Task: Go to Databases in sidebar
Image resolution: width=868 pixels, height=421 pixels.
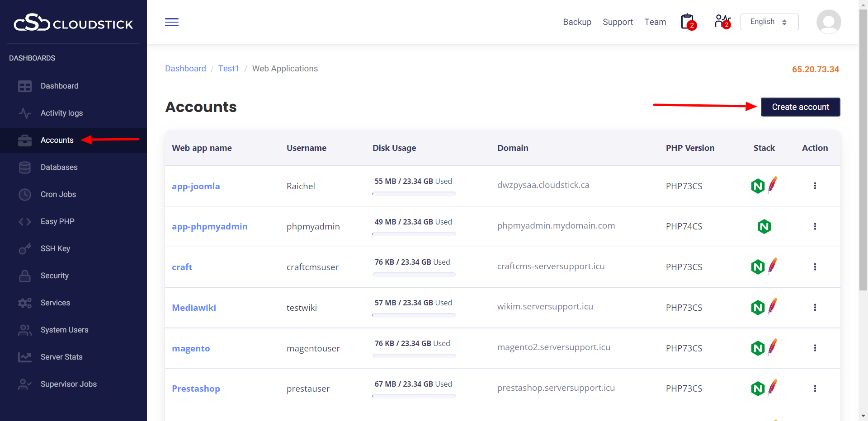Action: pyautogui.click(x=59, y=167)
